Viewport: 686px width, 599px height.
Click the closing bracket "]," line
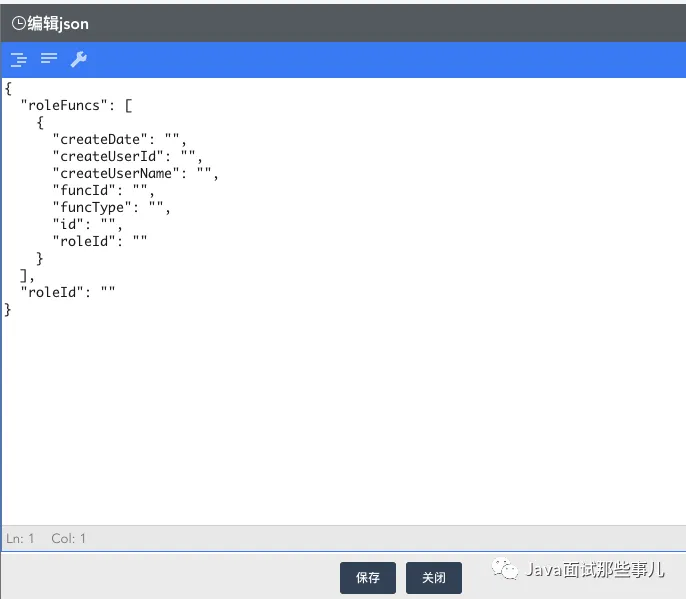point(27,276)
